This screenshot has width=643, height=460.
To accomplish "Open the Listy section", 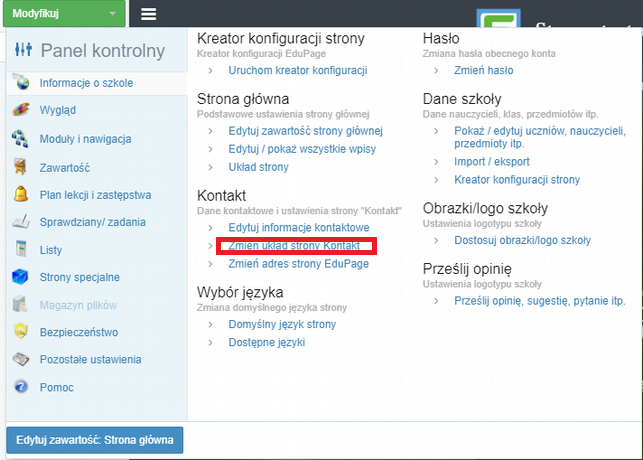I will click(x=50, y=250).
